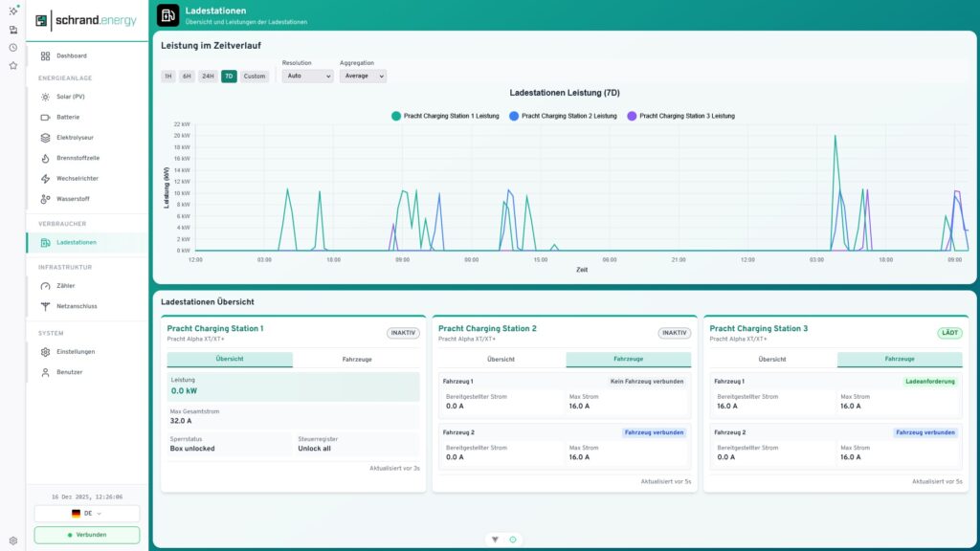
Task: Click the favorites star icon
Action: (13, 66)
